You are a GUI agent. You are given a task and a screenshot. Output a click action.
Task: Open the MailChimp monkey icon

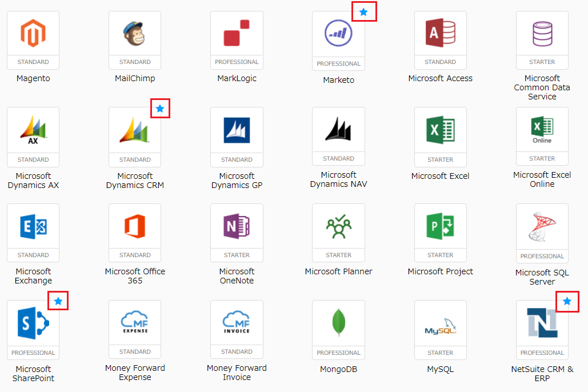coord(134,33)
